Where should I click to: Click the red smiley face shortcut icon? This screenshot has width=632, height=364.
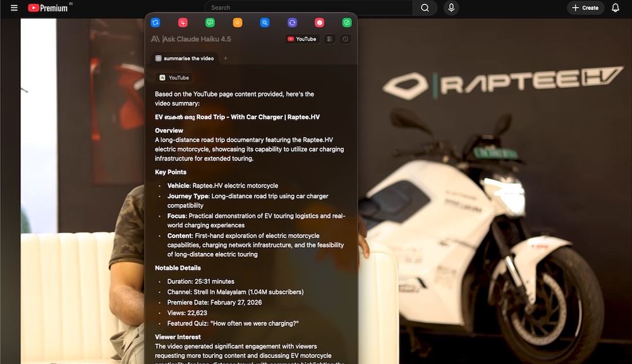click(x=319, y=23)
